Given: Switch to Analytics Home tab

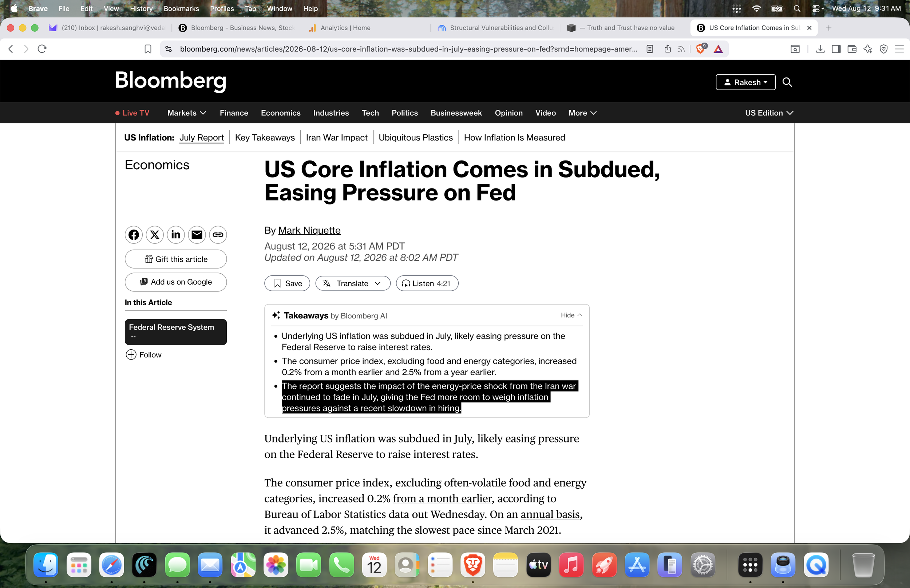Looking at the screenshot, I should (366, 28).
